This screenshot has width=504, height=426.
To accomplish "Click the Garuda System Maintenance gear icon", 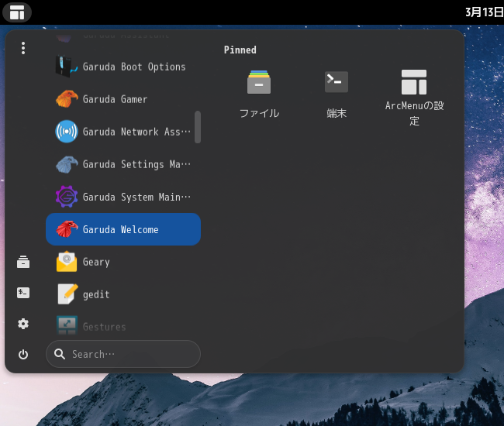I will [67, 197].
